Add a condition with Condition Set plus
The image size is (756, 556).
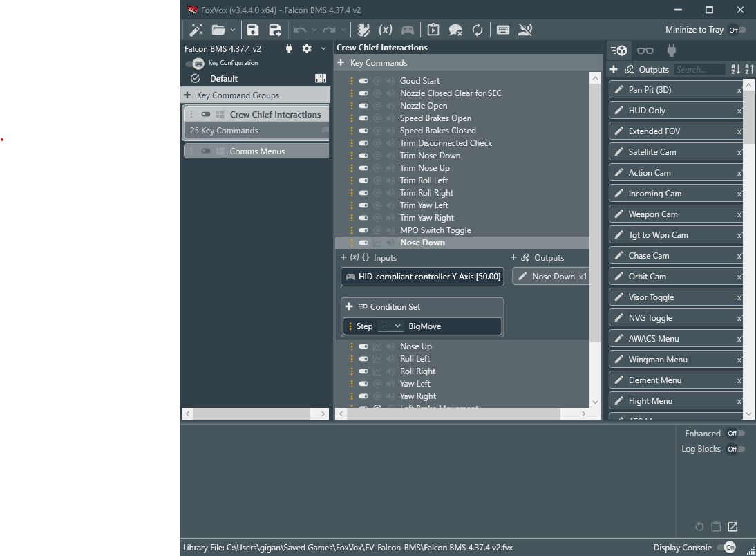(x=349, y=306)
